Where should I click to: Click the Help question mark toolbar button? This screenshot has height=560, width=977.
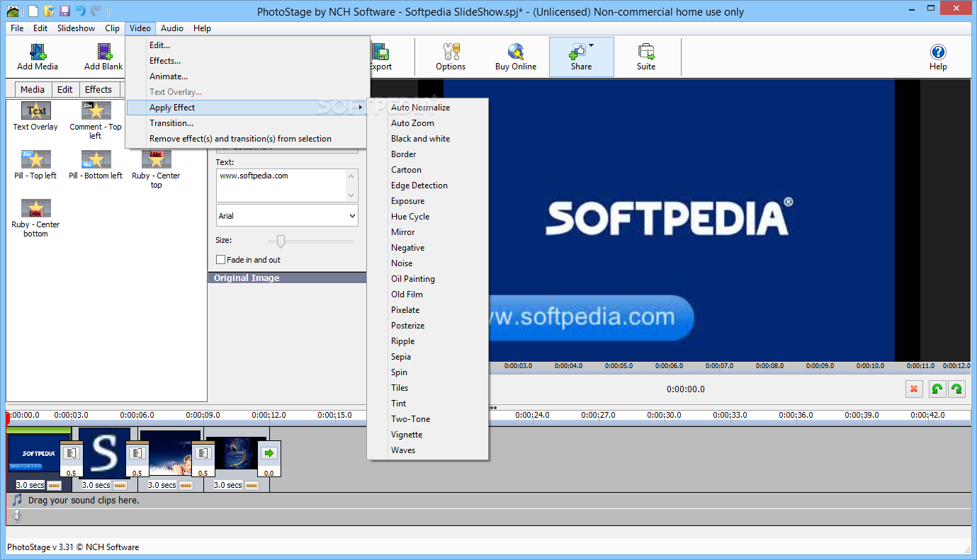(938, 57)
